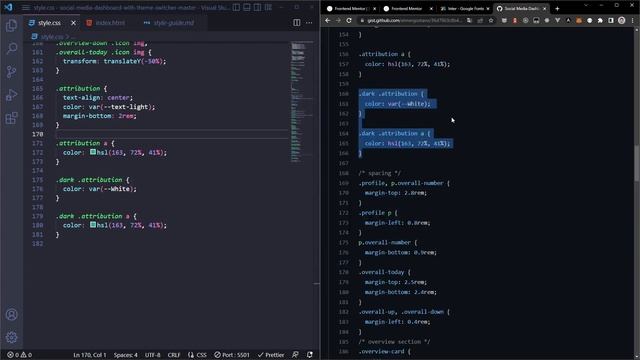Open Chrome three-dot menu
Screen dimensions: 640x360
coord(632,20)
